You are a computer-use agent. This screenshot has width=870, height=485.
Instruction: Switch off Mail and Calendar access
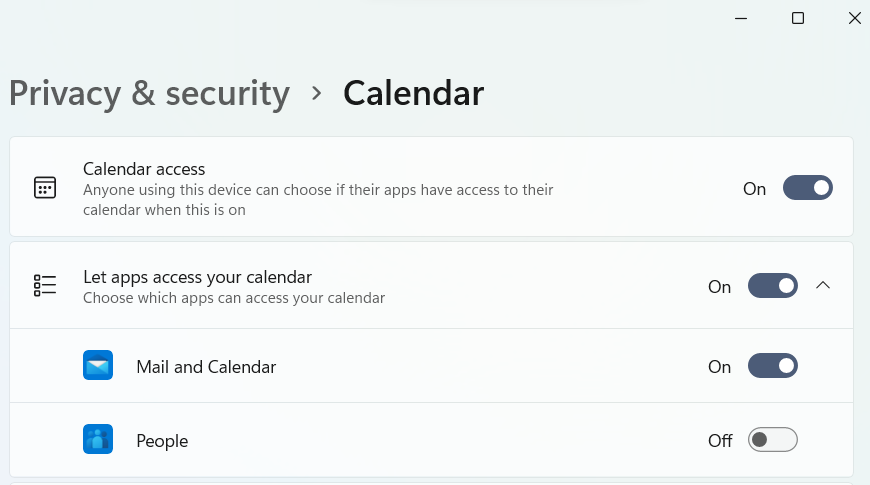pyautogui.click(x=772, y=367)
